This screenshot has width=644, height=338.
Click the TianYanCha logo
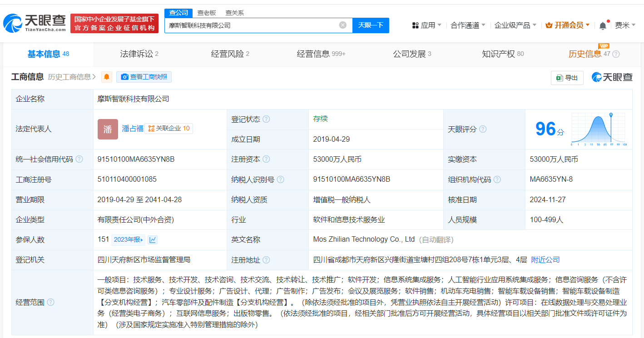tap(35, 23)
